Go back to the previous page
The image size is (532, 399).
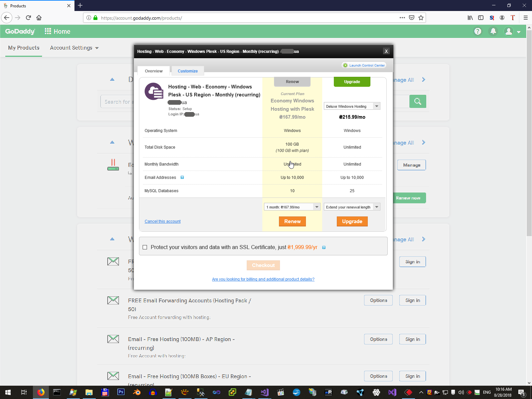click(x=7, y=18)
